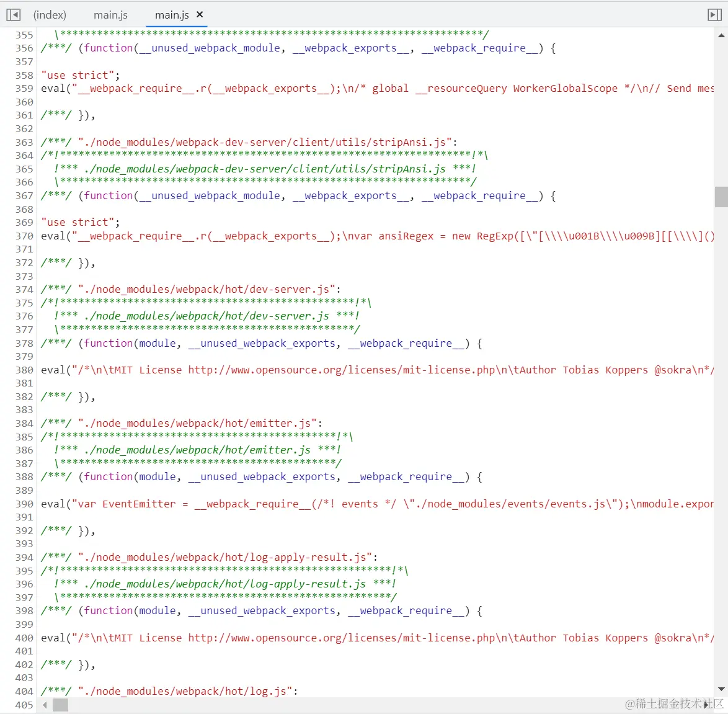The height and width of the screenshot is (714, 728).
Task: Click "use strict" on line 369
Action: (x=78, y=223)
